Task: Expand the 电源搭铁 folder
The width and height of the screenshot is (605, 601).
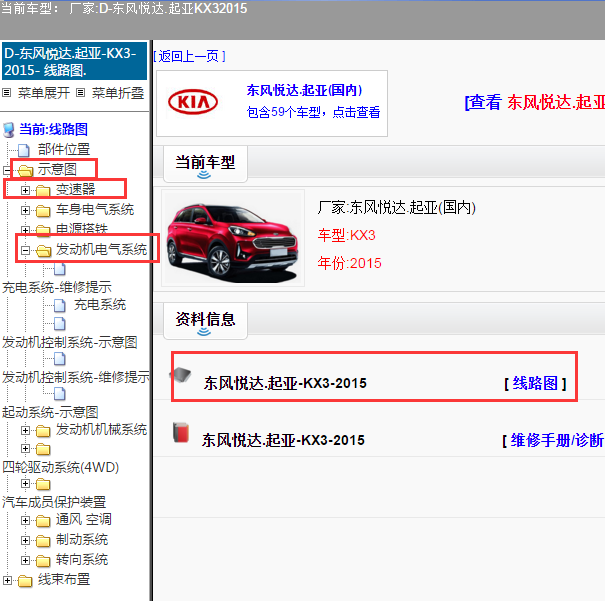Action: tap(25, 230)
